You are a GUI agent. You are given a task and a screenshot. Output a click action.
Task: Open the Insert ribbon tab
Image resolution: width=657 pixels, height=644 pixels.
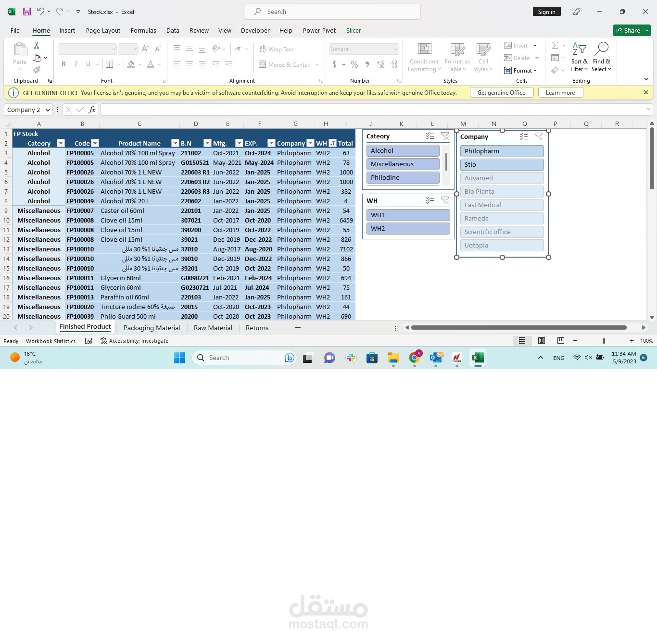(67, 30)
